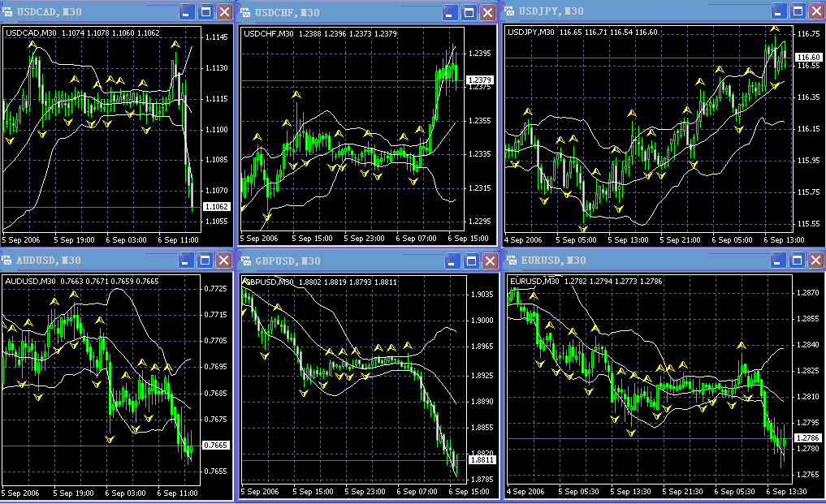Screen dimensions: 826x504
Task: Click the chart icon in AUDUSD title bar
Action: coord(6,261)
